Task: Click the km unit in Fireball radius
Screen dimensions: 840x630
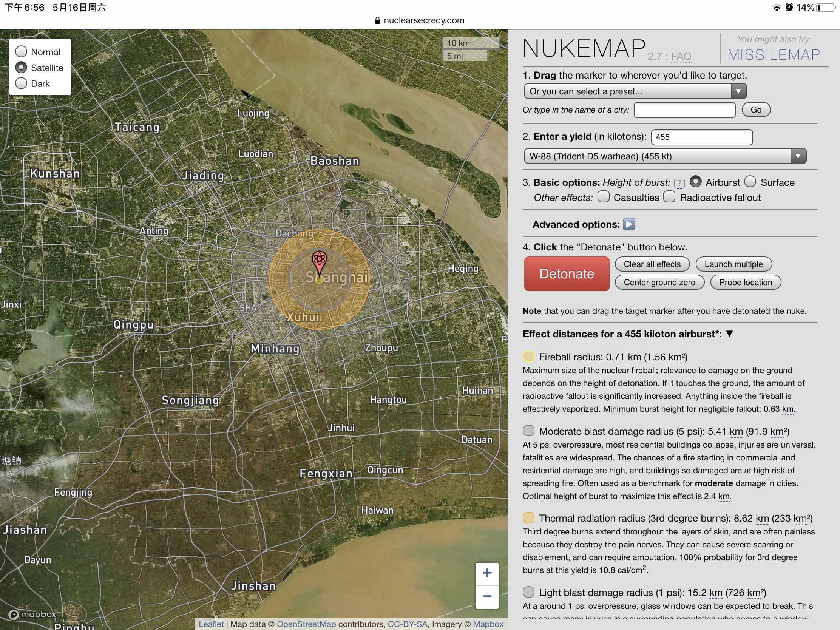Action: click(x=634, y=357)
